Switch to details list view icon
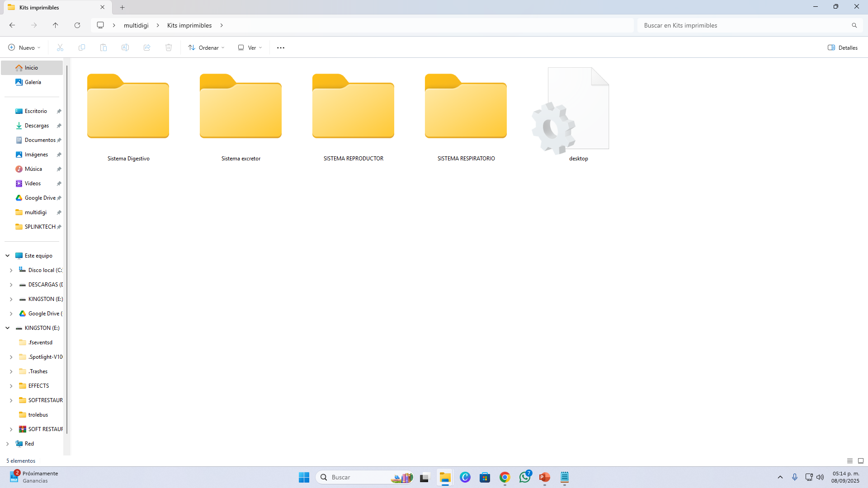The height and width of the screenshot is (488, 868). [x=850, y=461]
